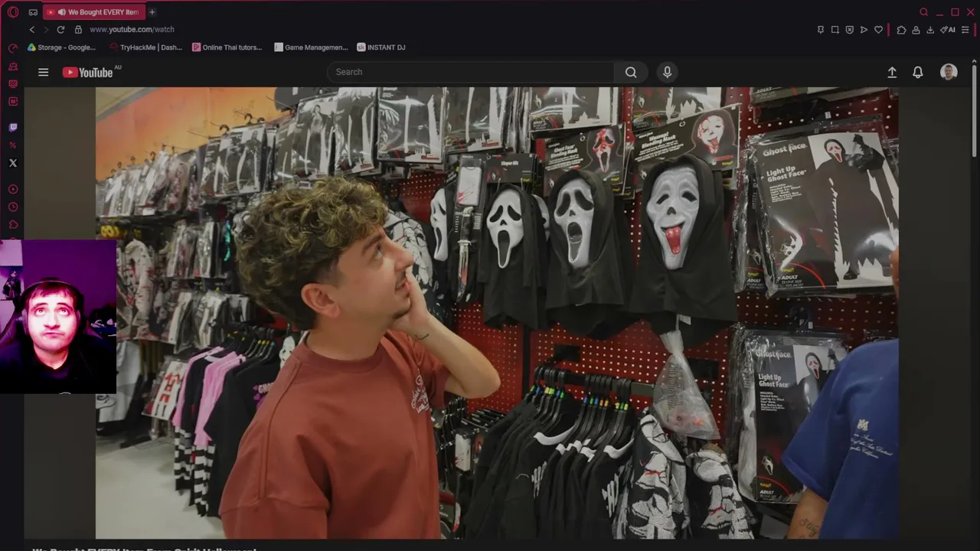Submit search with the magnifier button
Viewport: 980px width, 551px height.
coord(631,72)
